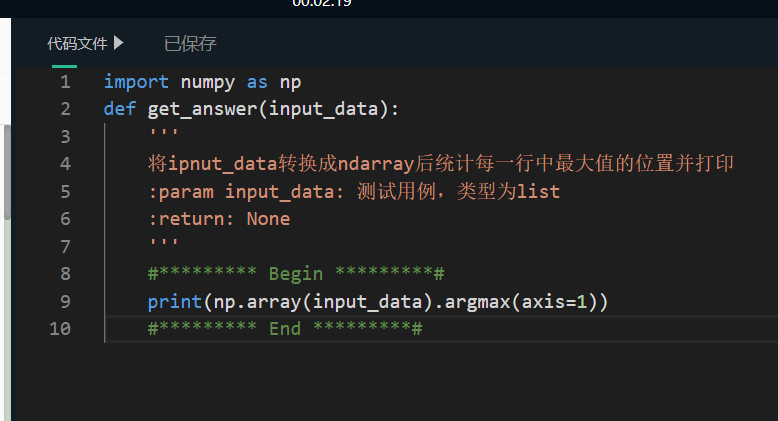The height and width of the screenshot is (421, 778).
Task: Click the closing triple quotes on line 7
Action: 164,243
